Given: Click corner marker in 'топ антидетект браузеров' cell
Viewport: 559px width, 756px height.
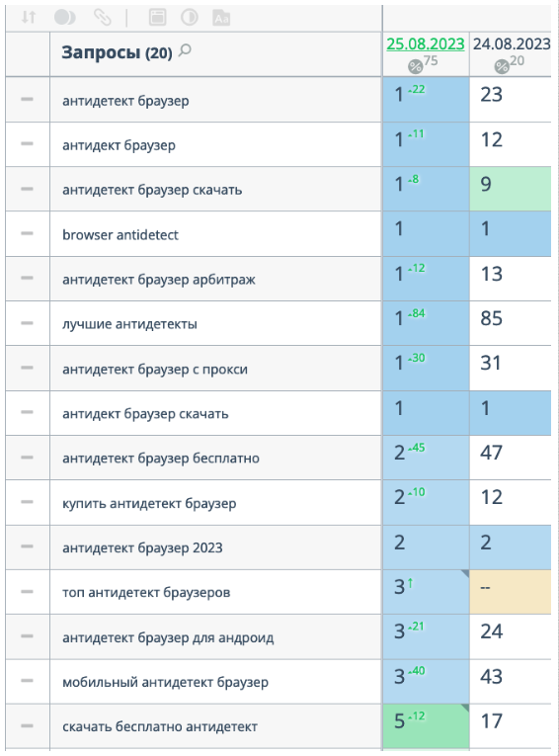Looking at the screenshot, I should 465,573.
